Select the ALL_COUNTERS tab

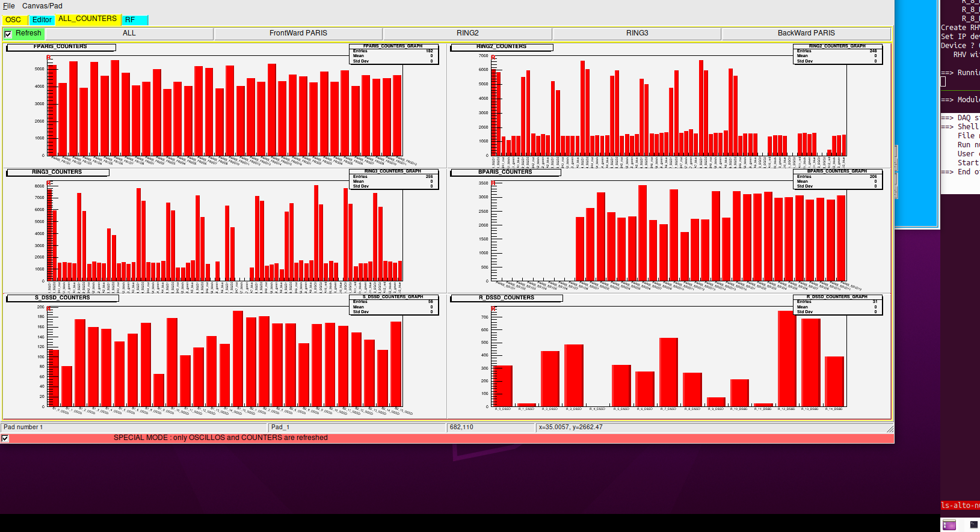(87, 19)
